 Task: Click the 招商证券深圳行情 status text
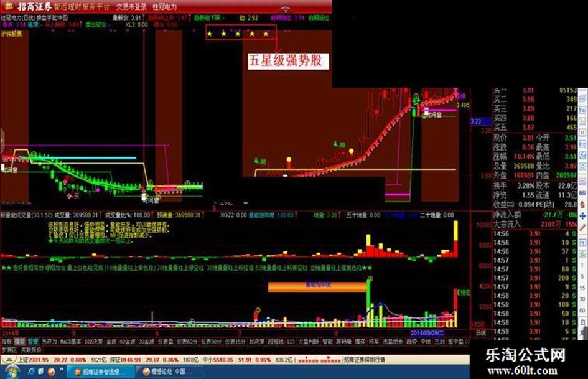364,360
